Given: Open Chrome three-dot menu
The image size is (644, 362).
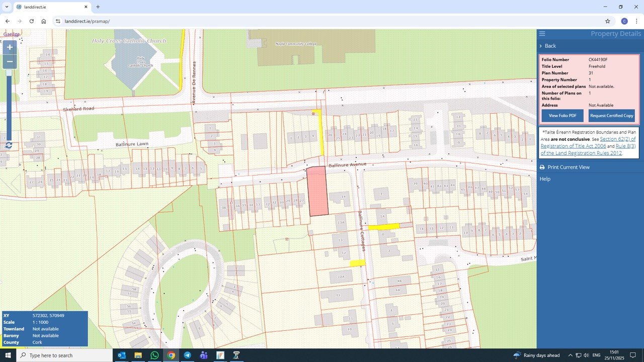Looking at the screenshot, I should (636, 21).
